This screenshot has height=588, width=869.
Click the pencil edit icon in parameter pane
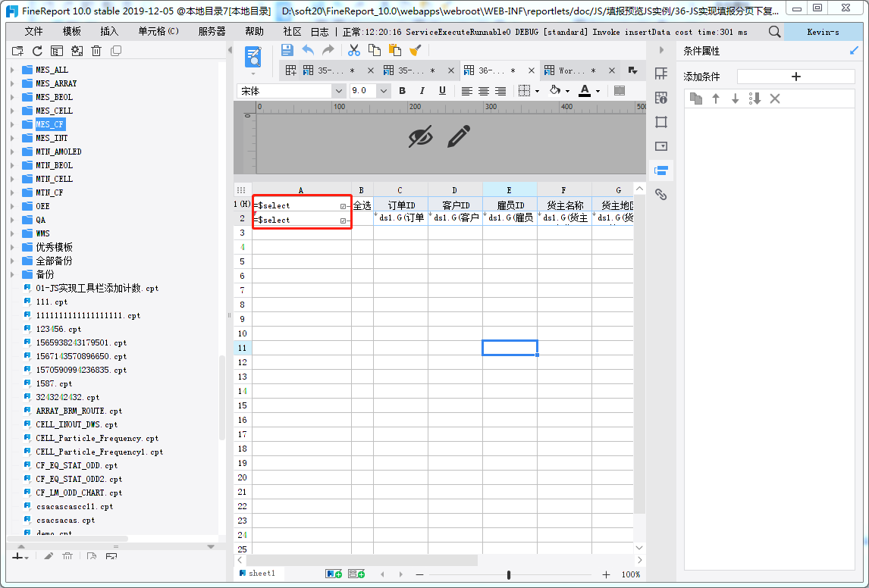pyautogui.click(x=458, y=136)
